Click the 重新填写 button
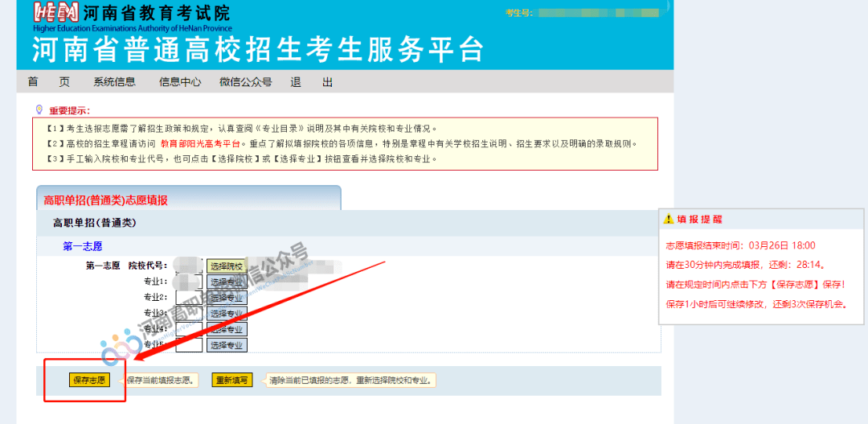 232,381
